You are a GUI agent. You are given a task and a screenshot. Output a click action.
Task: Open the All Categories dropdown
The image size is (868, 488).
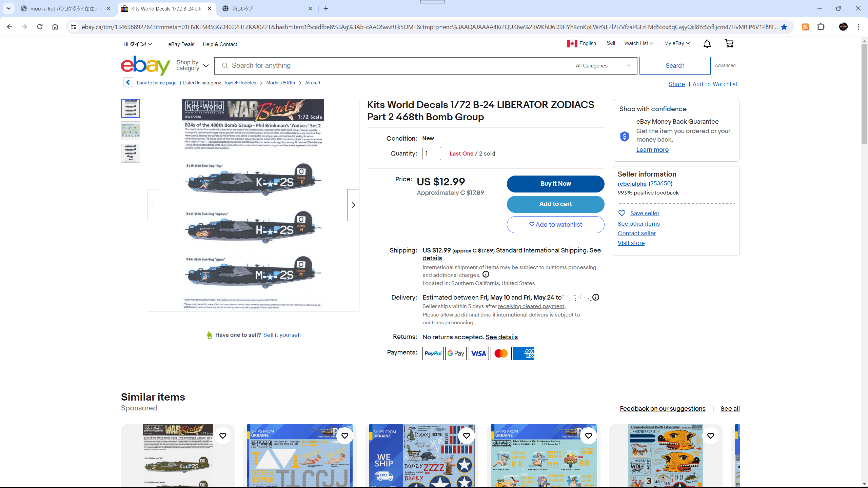(603, 66)
